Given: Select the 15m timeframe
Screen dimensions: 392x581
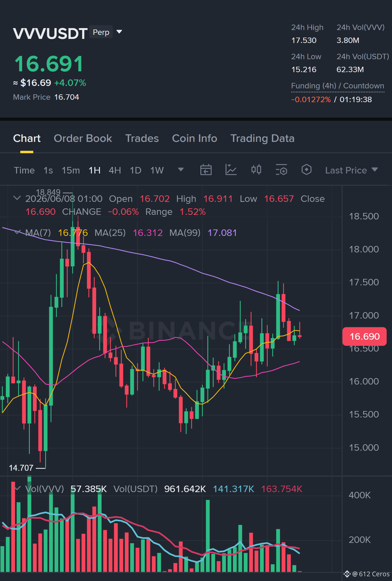Looking at the screenshot, I should (71, 170).
